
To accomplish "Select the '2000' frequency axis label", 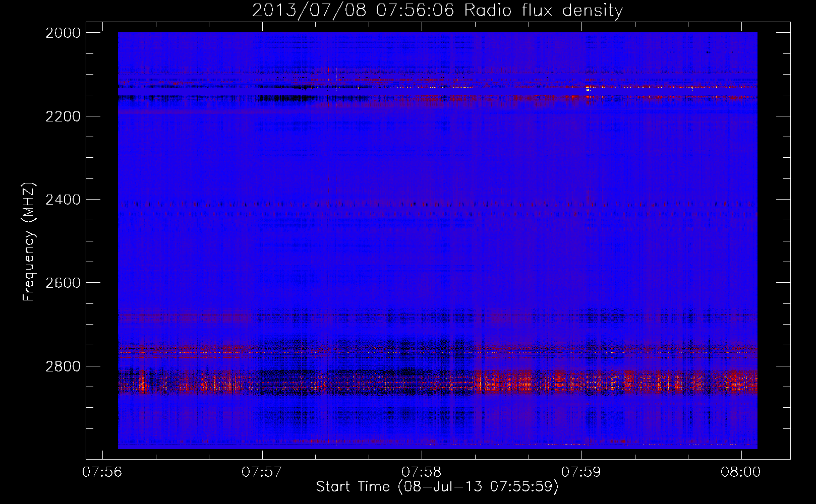I will tap(63, 33).
